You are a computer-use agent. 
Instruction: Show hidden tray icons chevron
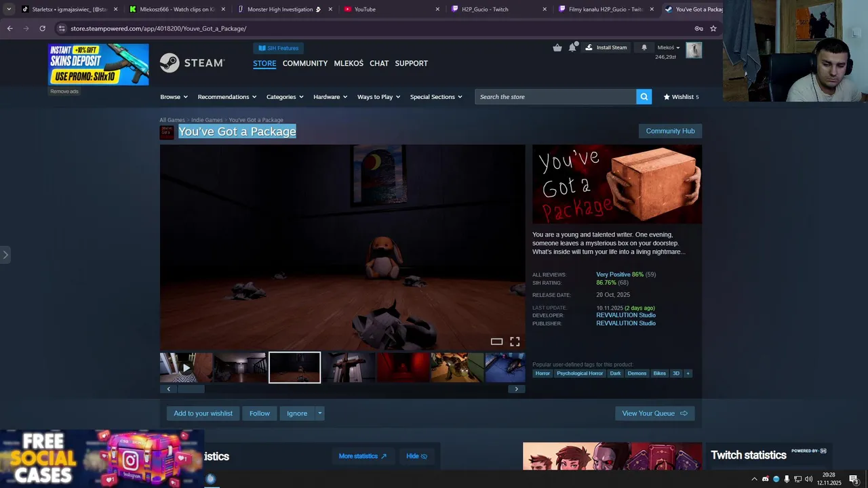pyautogui.click(x=754, y=479)
